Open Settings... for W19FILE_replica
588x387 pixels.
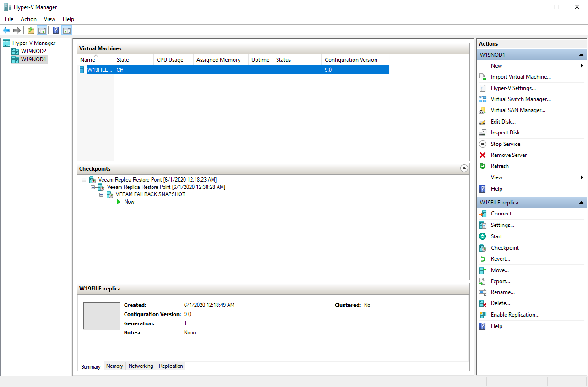(502, 225)
